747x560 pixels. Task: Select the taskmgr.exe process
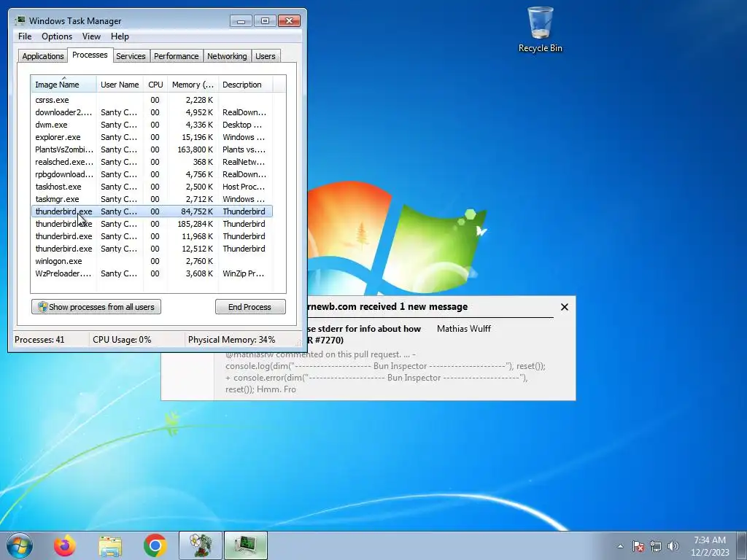tap(152, 199)
